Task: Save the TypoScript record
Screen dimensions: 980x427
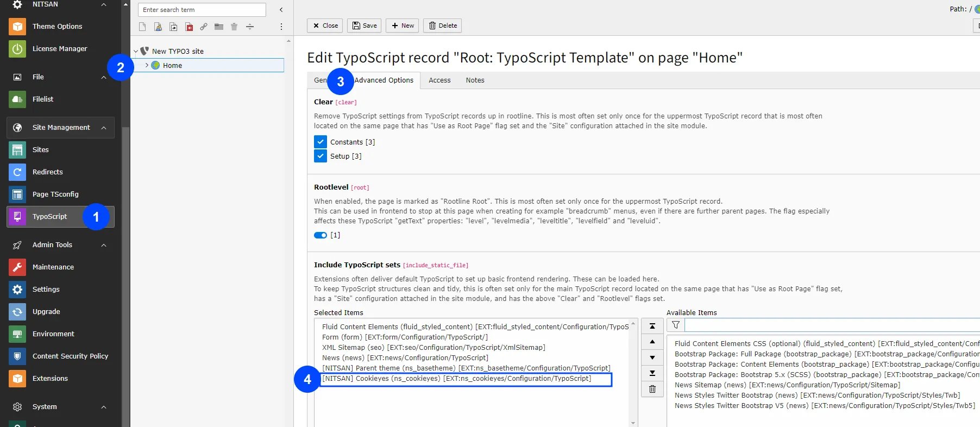Action: [365, 26]
